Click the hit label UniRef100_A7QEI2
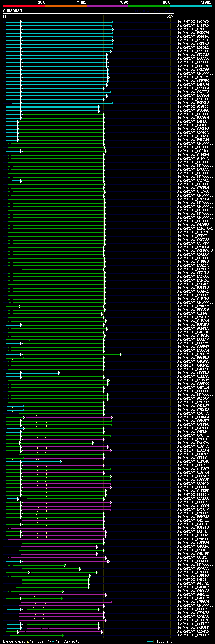 (x=193, y=29)
